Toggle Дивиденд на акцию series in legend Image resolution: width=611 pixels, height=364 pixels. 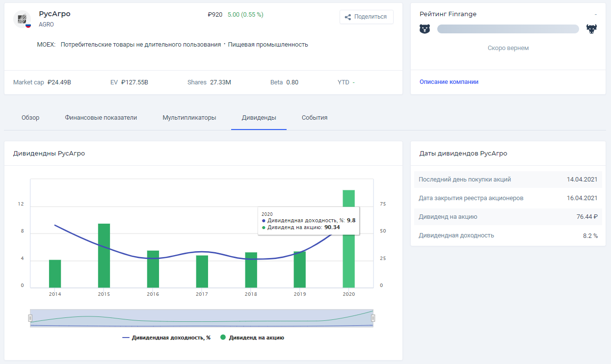click(x=252, y=338)
